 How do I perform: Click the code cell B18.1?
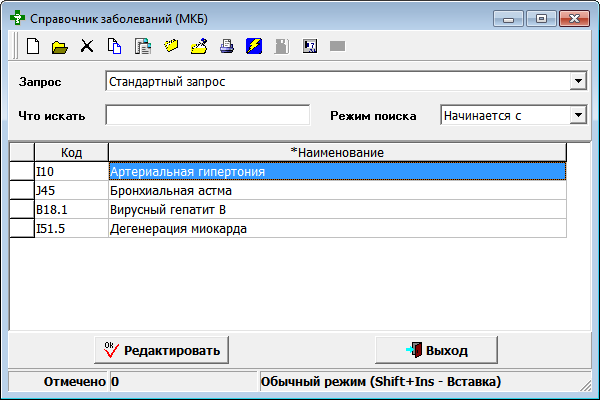coord(71,210)
